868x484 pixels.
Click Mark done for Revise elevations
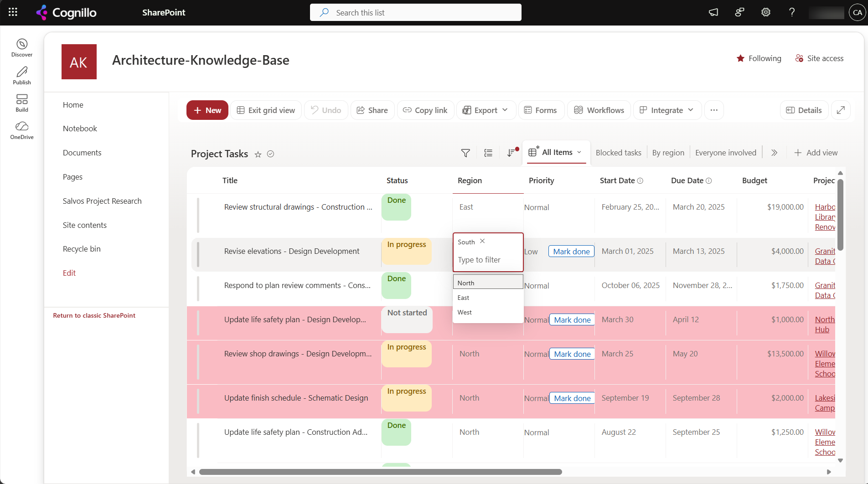pos(571,252)
